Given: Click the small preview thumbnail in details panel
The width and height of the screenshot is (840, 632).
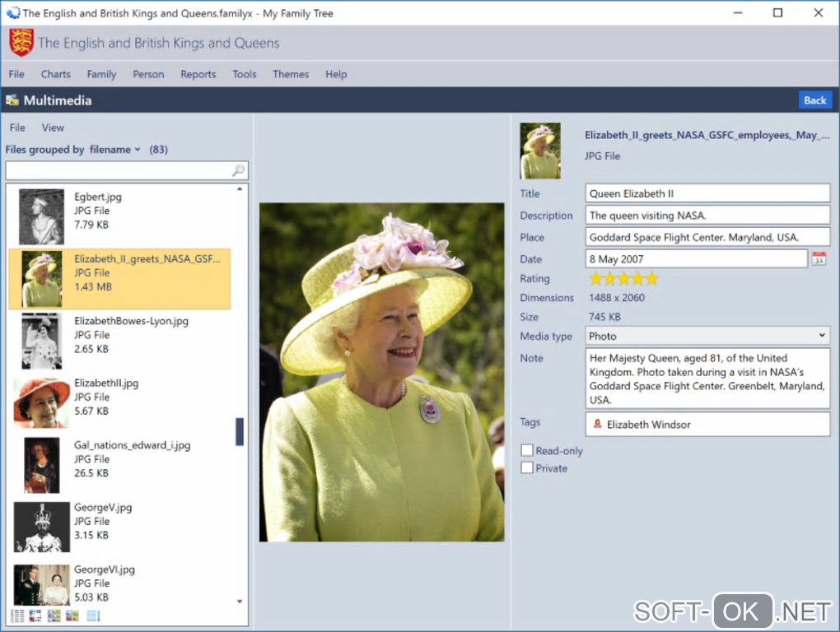Looking at the screenshot, I should coord(540,151).
